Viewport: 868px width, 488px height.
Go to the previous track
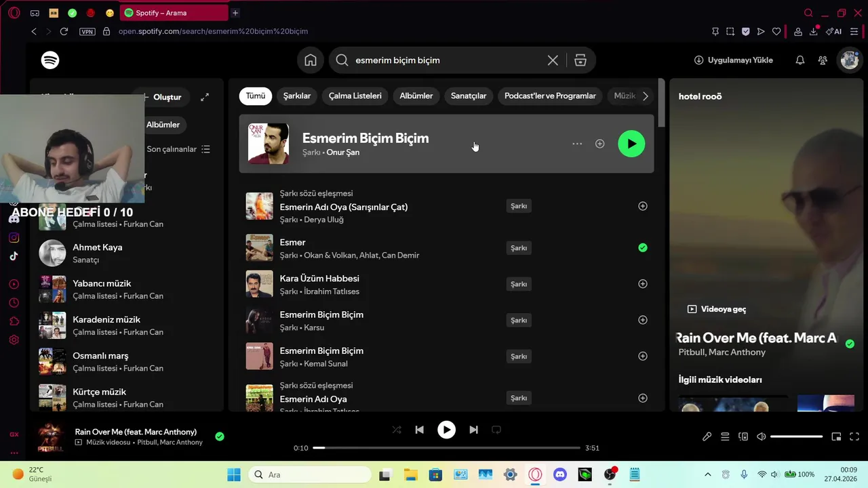coord(419,430)
